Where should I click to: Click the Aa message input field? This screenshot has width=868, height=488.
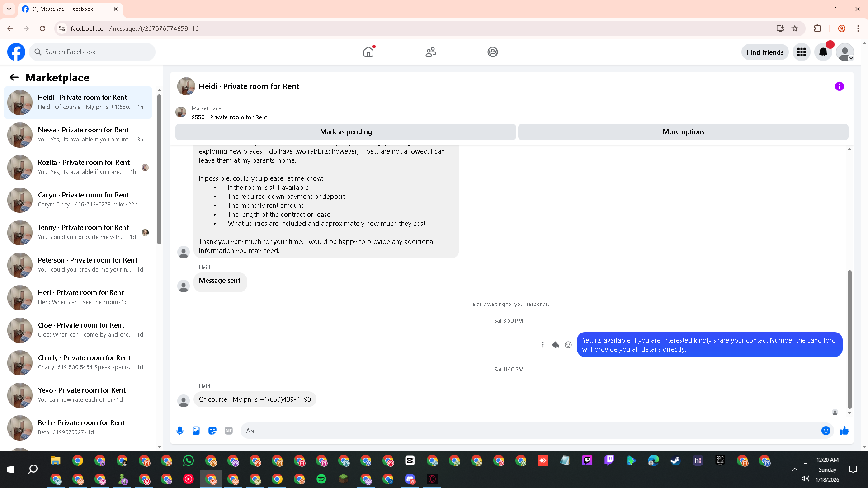pos(529,431)
